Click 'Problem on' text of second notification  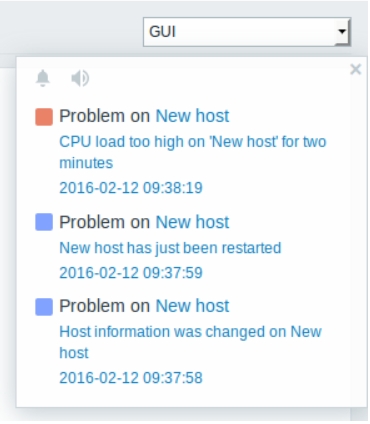click(105, 222)
